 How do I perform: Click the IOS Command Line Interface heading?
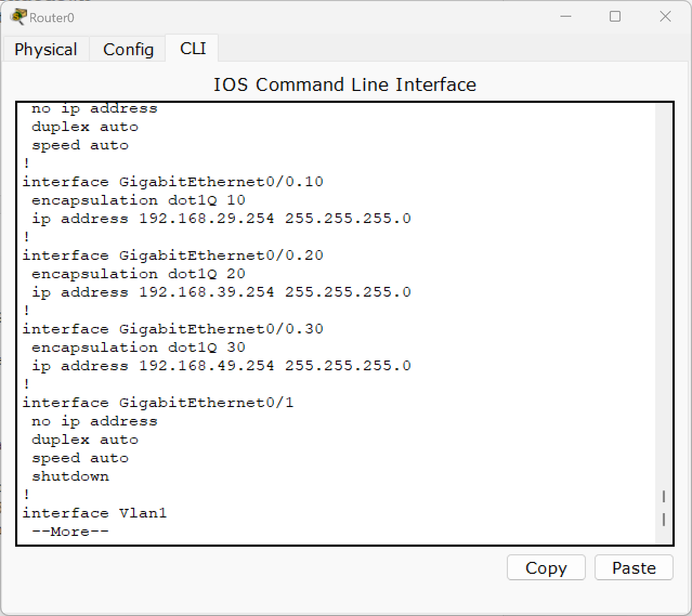pos(345,84)
